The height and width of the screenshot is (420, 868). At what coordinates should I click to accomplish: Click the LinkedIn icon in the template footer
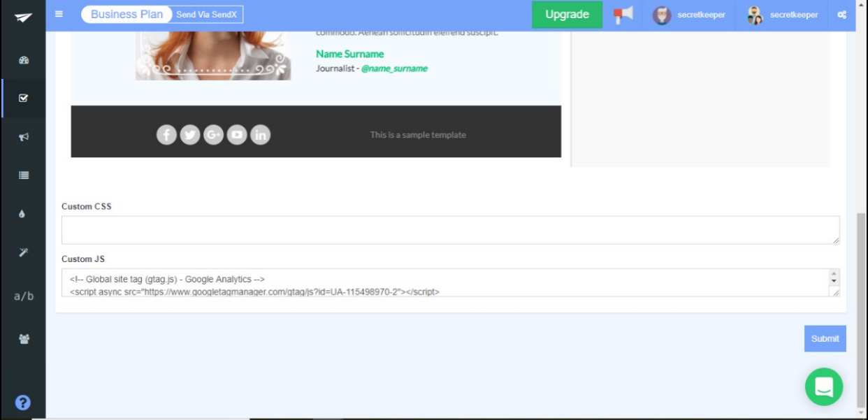tap(261, 135)
